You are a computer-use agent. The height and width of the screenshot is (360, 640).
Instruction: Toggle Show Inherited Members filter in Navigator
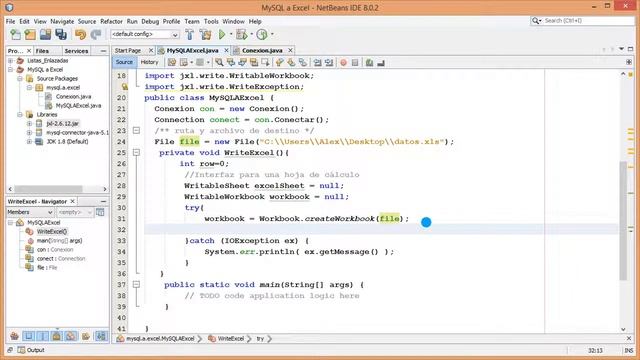click(x=14, y=336)
